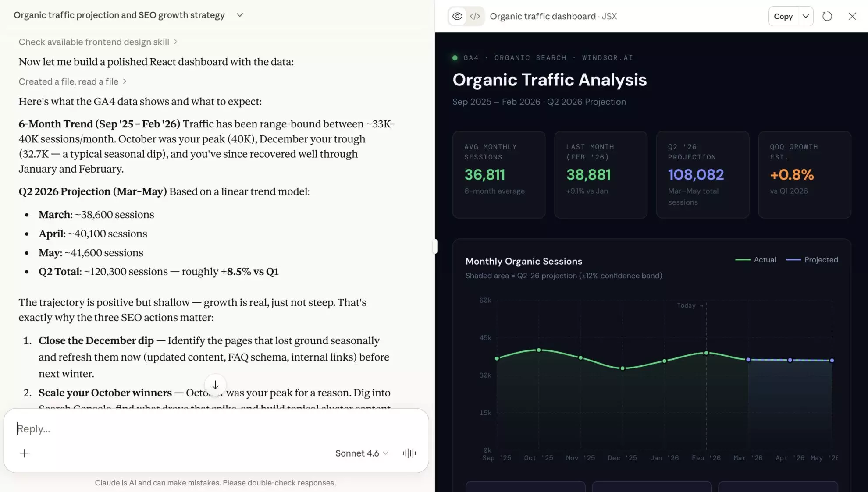Switch to artifact preview eye view
The image size is (868, 492).
457,16
